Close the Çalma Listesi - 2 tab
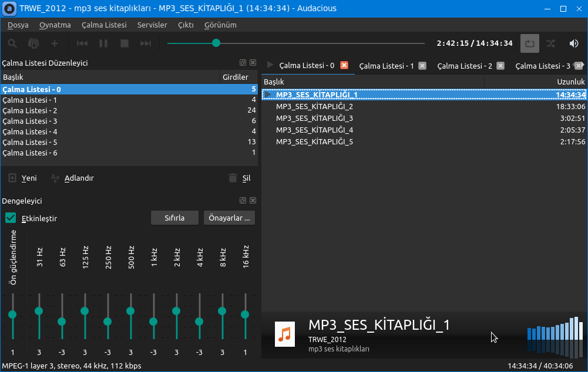This screenshot has height=372, width=588. click(x=500, y=66)
